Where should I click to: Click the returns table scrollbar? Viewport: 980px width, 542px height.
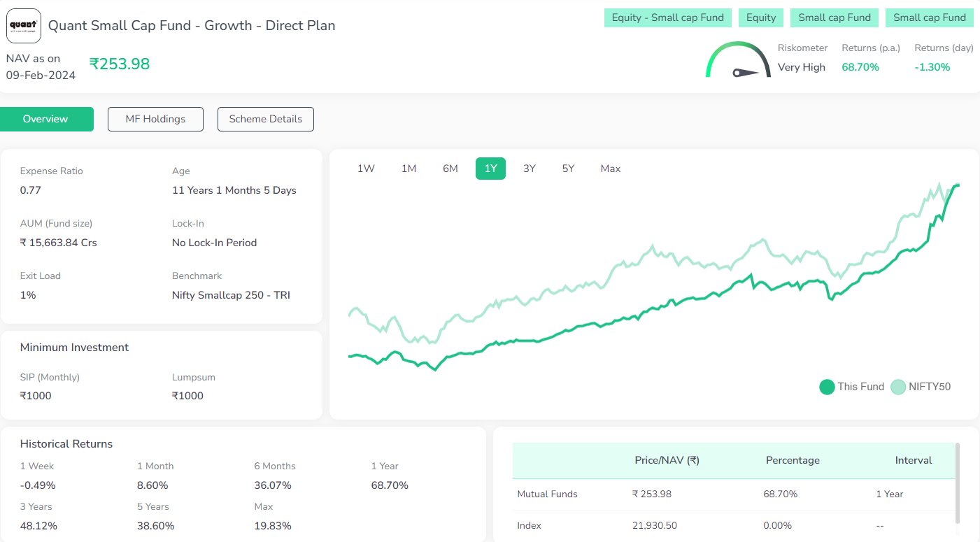pos(958,483)
